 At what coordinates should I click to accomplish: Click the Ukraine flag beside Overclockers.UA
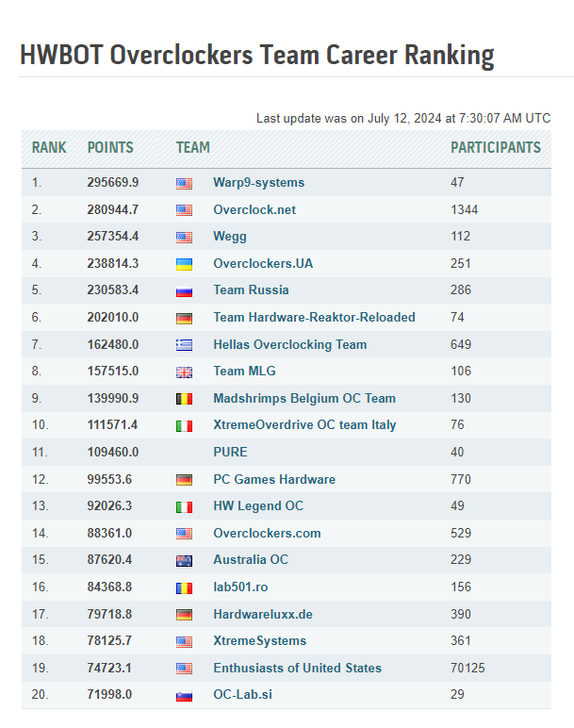coord(184,265)
